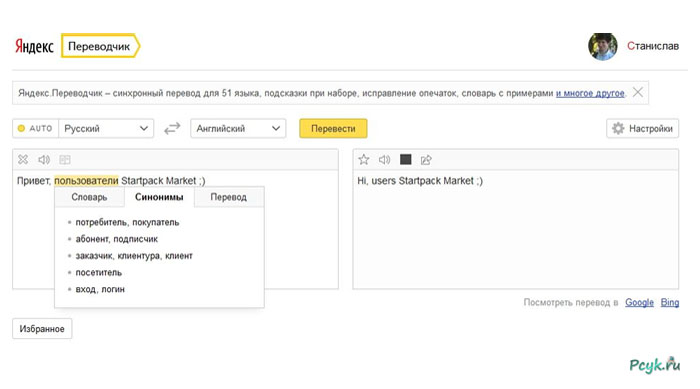Open the Избранное favorites button
Screen dimensions: 700x389
tap(42, 329)
